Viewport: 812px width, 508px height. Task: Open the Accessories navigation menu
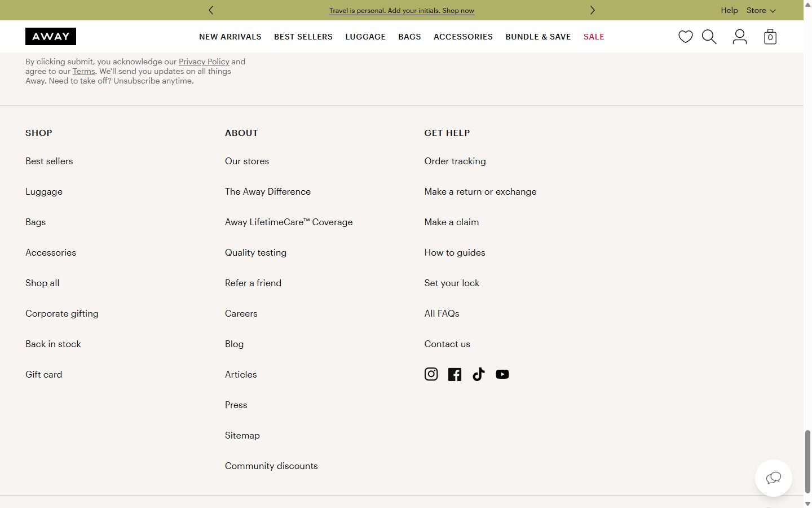pyautogui.click(x=463, y=37)
